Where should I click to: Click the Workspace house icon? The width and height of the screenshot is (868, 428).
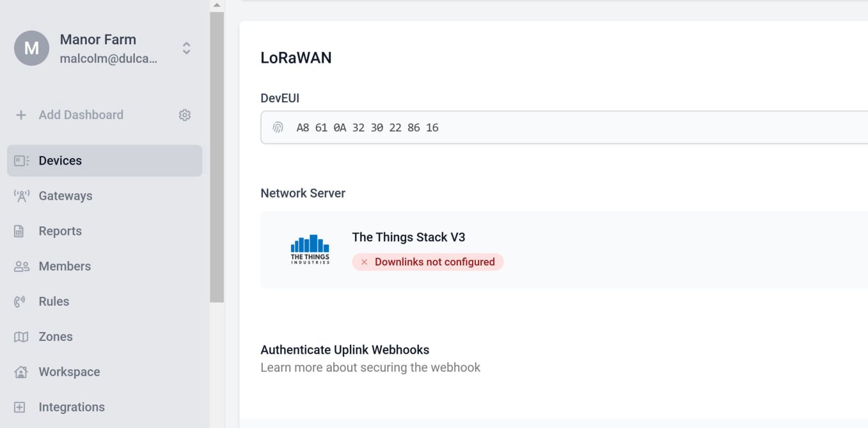coord(21,372)
